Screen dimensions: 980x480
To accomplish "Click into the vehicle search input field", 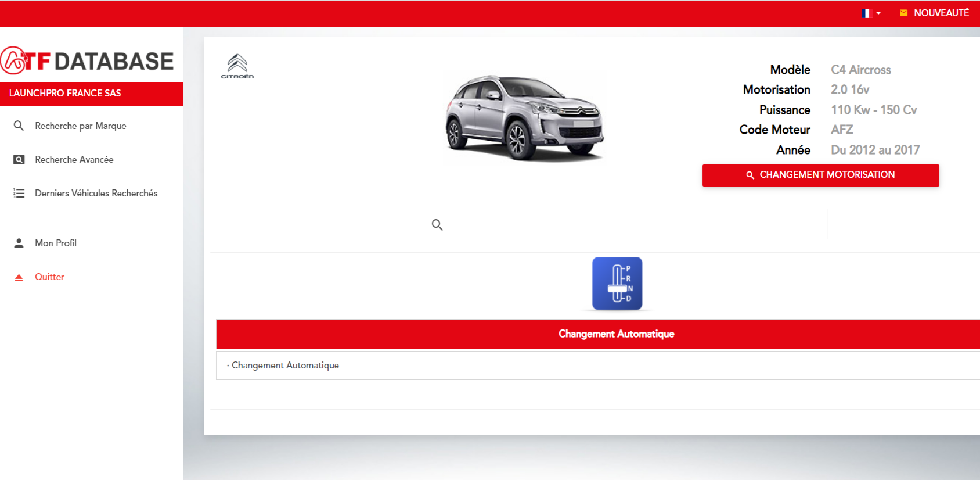I will (x=633, y=224).
